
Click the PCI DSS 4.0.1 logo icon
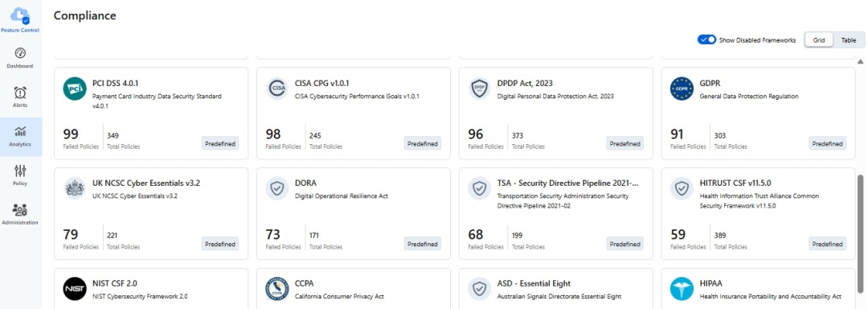75,89
